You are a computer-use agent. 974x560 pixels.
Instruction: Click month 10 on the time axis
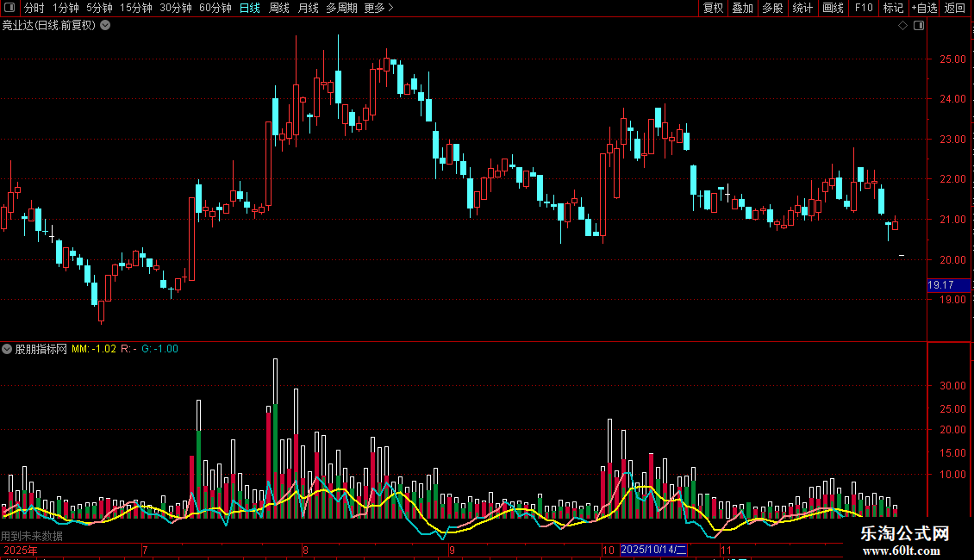pos(609,550)
